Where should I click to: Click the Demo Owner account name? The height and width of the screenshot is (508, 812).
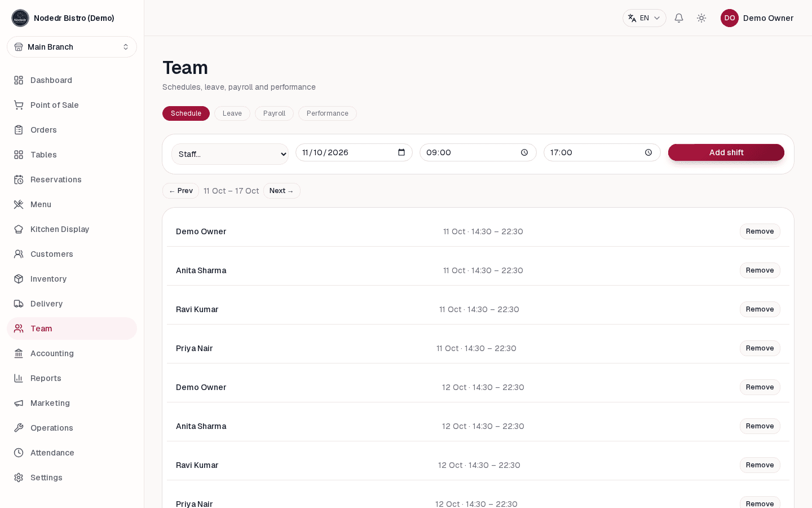click(x=768, y=18)
